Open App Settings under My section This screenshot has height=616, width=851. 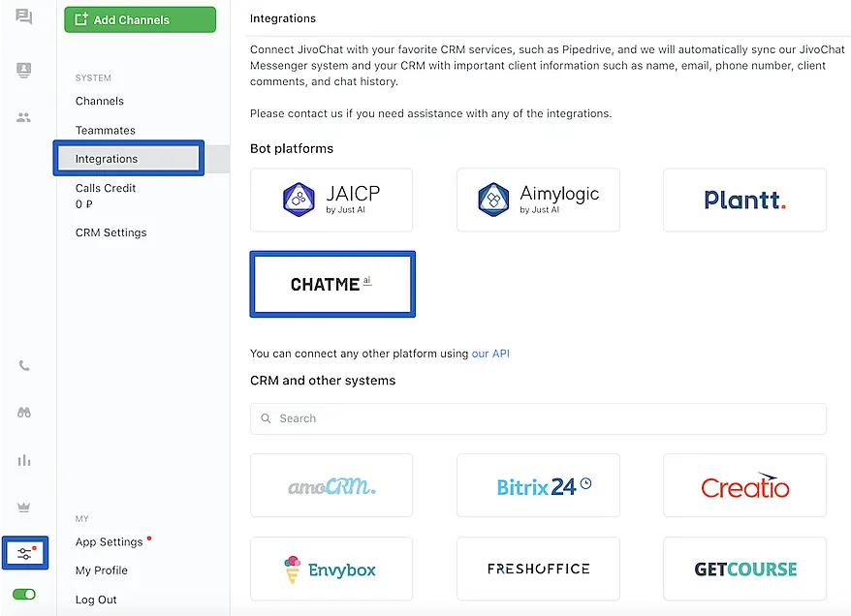tap(110, 541)
